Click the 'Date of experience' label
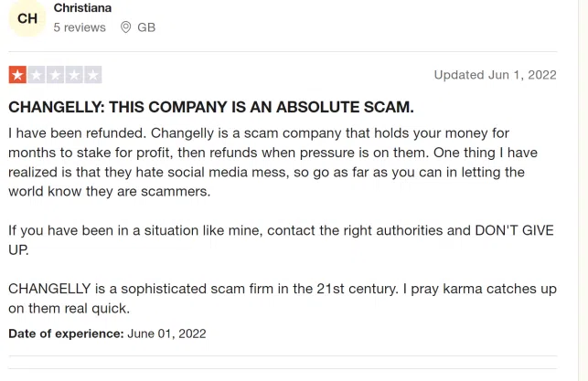Screen dimensions: 588x381 coord(66,333)
